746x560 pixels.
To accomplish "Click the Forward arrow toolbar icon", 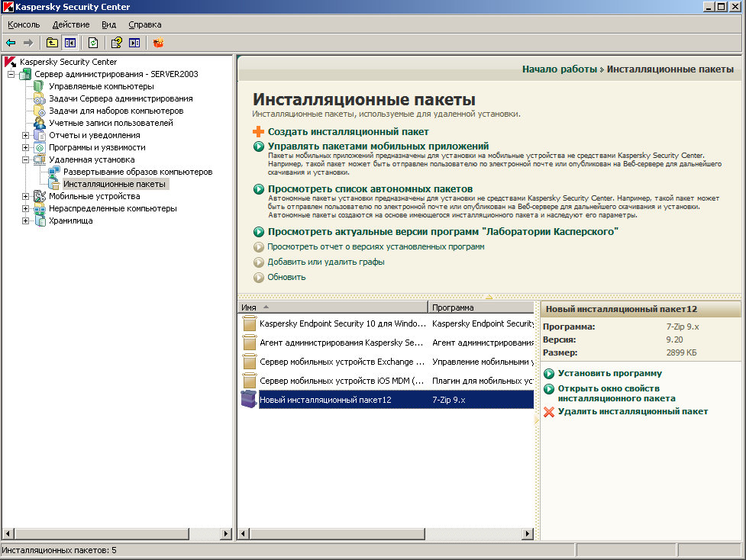I will coord(28,43).
